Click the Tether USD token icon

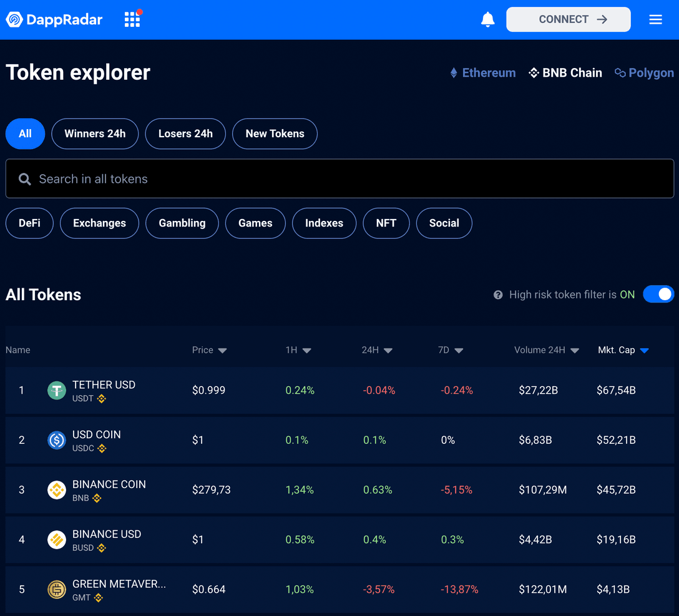(56, 390)
